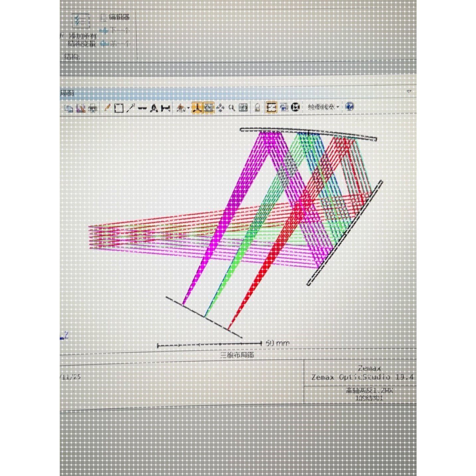The width and height of the screenshot is (476, 476).
Task: Click the '50 mm' scale bar label
Action: click(278, 343)
